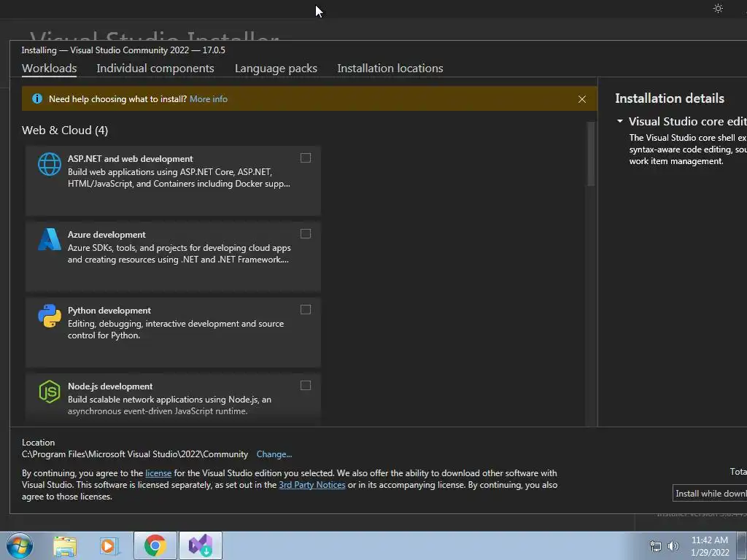Open the Language packs tab
The image size is (747, 560).
pos(276,68)
